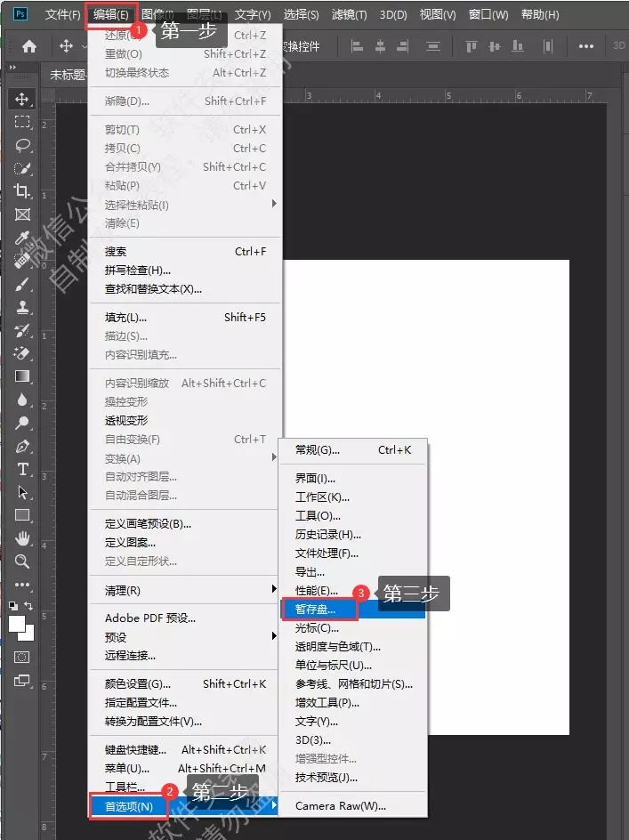Select the Horizontal Type tool
The width and height of the screenshot is (629, 840).
[22, 469]
